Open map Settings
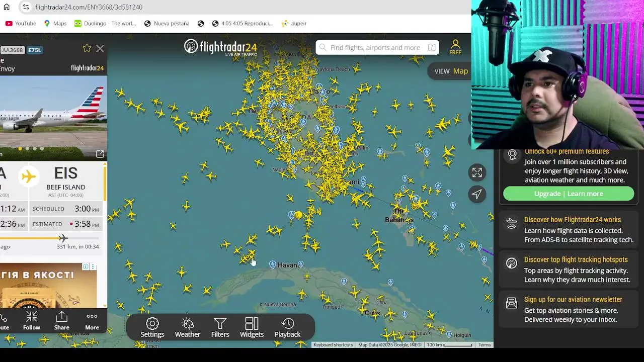 pos(152,327)
